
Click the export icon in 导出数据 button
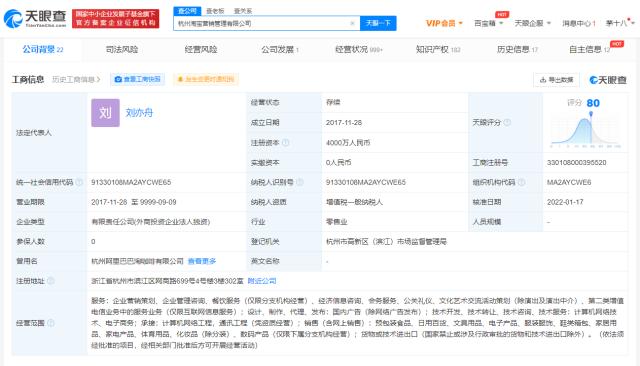(x=543, y=80)
